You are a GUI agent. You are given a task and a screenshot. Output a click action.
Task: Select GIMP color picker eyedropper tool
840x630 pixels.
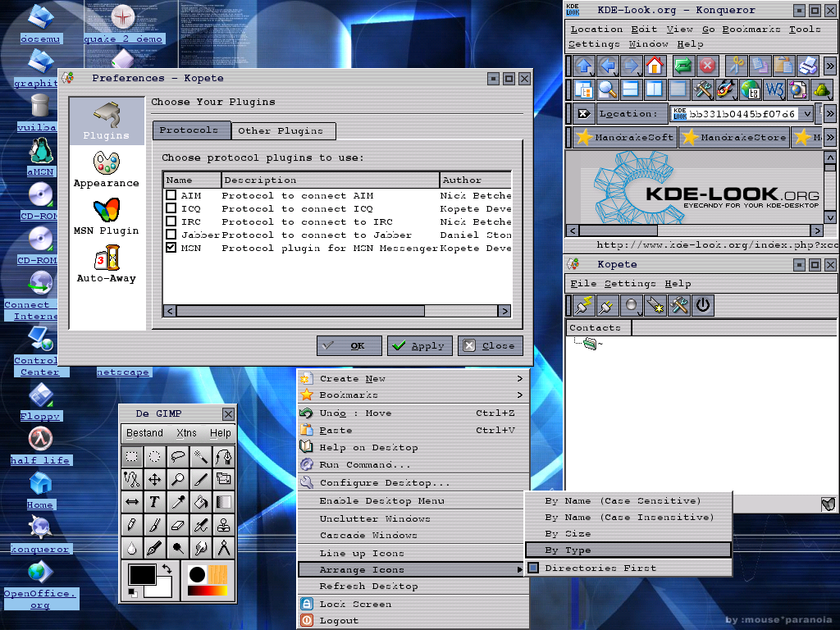pyautogui.click(x=178, y=502)
